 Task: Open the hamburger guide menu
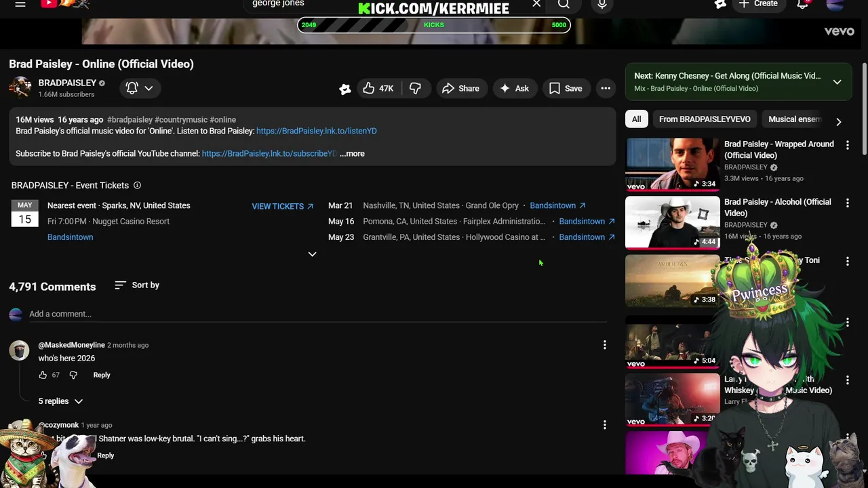20,4
